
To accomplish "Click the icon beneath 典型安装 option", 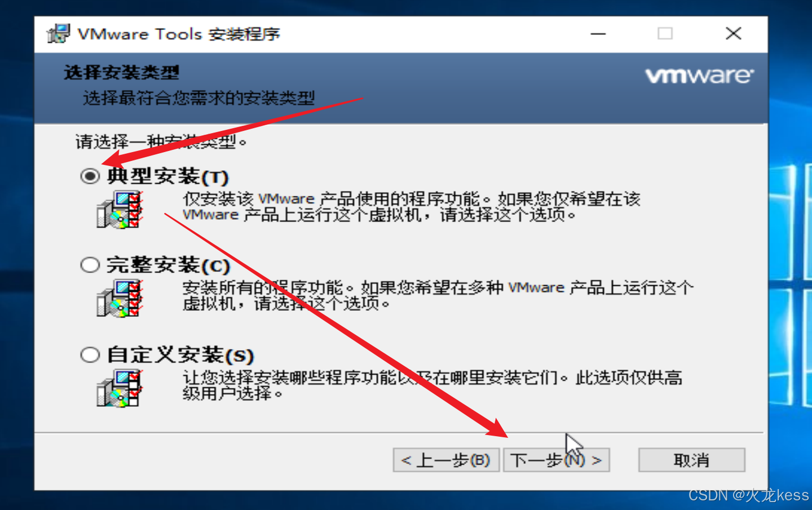I will point(119,209).
